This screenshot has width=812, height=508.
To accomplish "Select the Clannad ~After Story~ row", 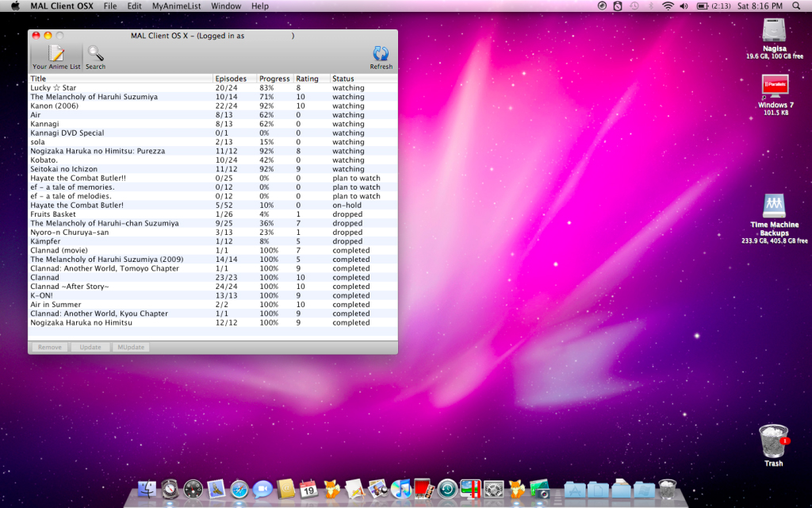I will 213,286.
